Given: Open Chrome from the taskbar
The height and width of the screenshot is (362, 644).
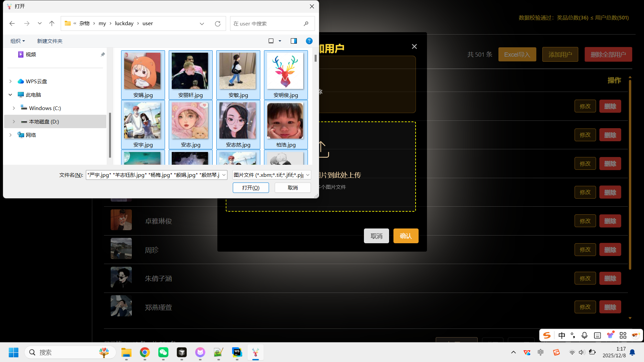Looking at the screenshot, I should 145,352.
